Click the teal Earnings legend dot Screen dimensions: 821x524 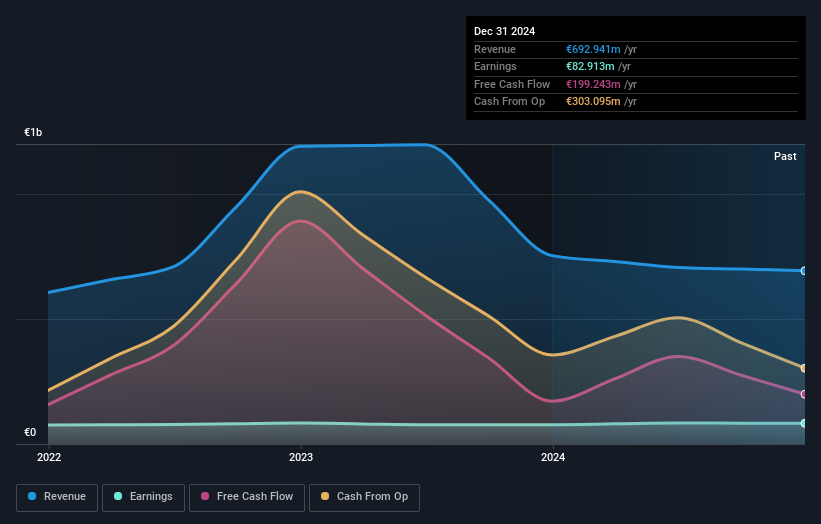pos(118,496)
